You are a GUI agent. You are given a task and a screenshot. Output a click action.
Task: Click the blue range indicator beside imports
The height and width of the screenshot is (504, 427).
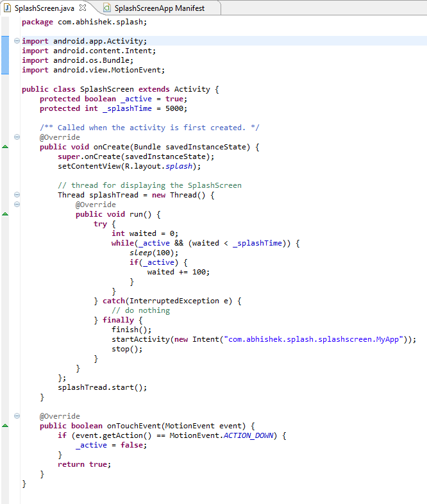pyautogui.click(x=5, y=55)
